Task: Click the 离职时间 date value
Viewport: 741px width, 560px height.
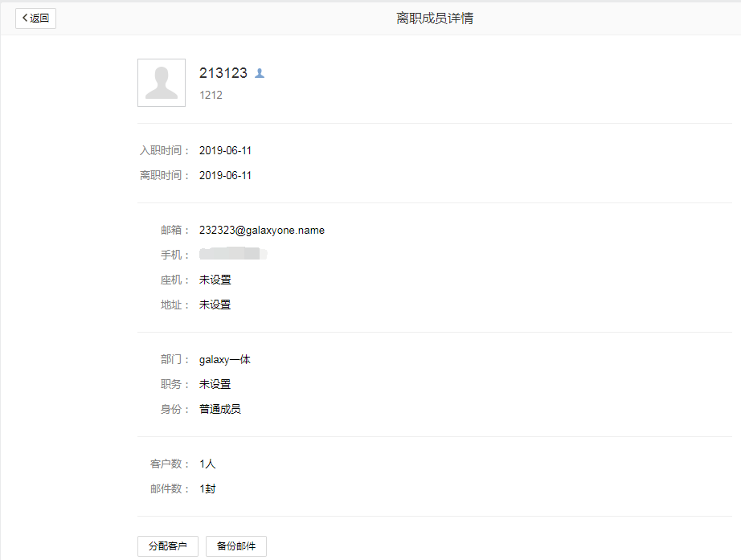Action: click(x=226, y=175)
